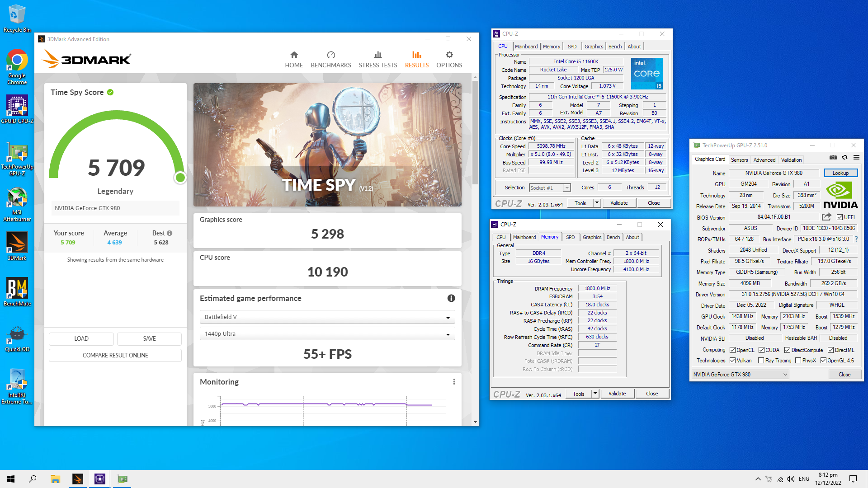Click the Best score info icon

[170, 233]
